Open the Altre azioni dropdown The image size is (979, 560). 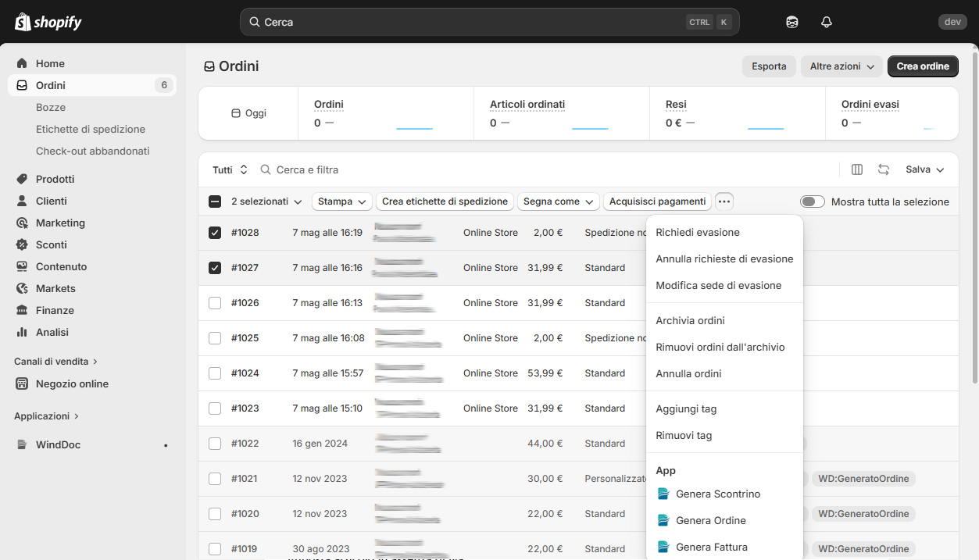(x=841, y=66)
